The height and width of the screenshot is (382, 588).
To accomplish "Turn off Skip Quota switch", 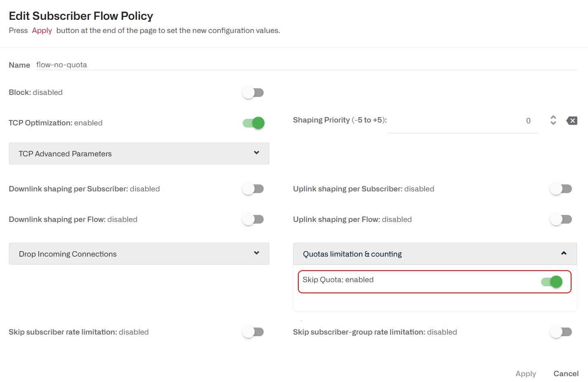I will (552, 282).
